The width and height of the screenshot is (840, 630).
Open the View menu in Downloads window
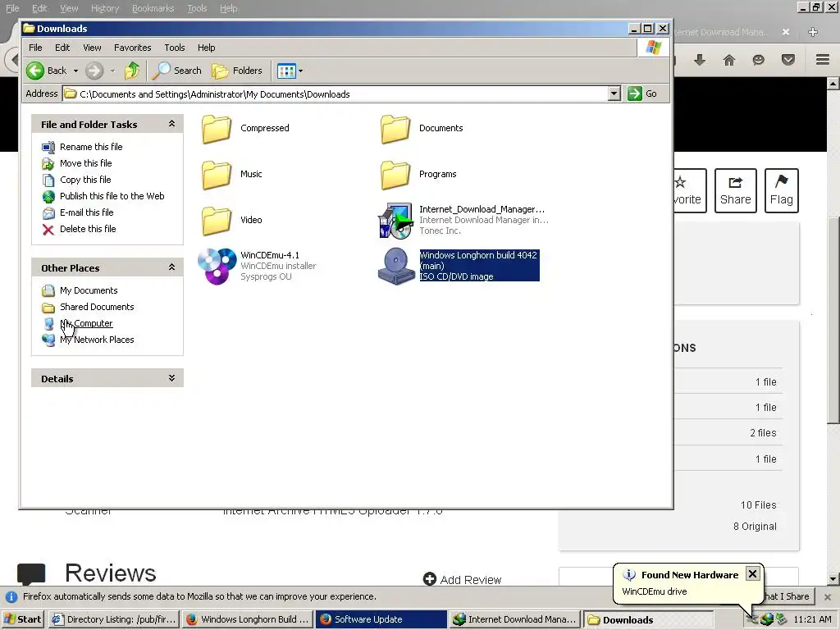(92, 48)
